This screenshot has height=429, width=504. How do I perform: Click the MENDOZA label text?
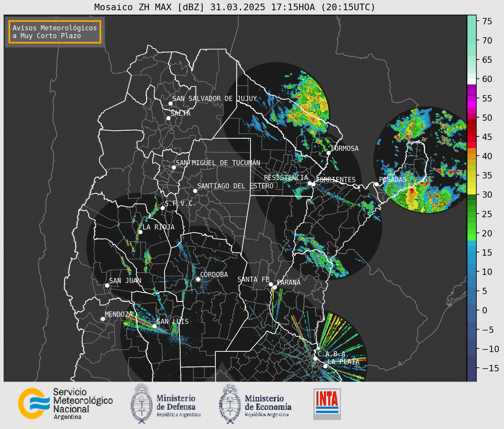[119, 314]
